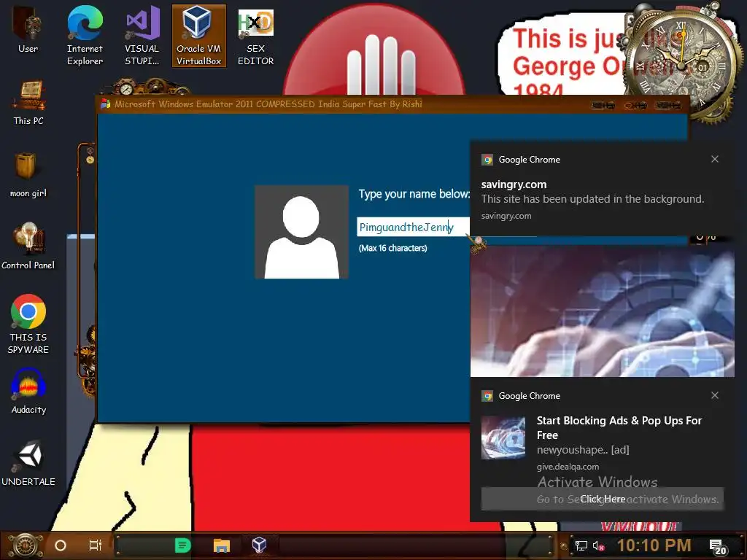This screenshot has width=747, height=560.
Task: Open Task View on the taskbar
Action: pos(96,545)
